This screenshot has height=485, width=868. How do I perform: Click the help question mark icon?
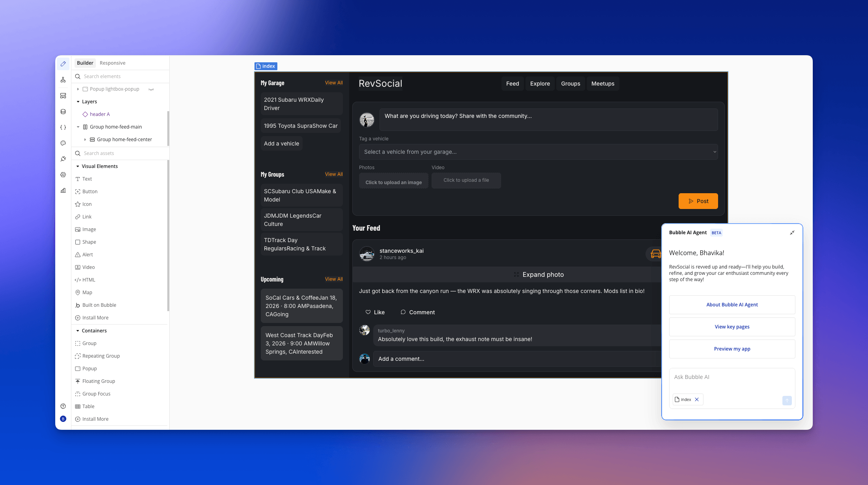coord(63,406)
